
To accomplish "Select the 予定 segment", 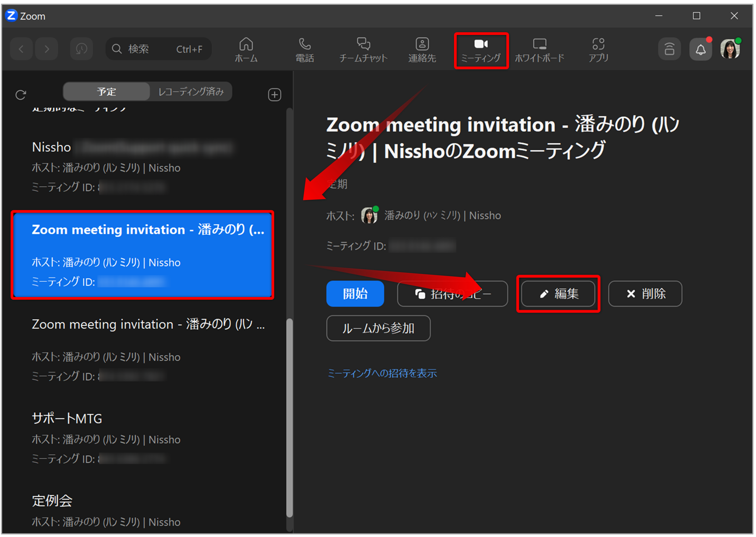I will (x=106, y=92).
